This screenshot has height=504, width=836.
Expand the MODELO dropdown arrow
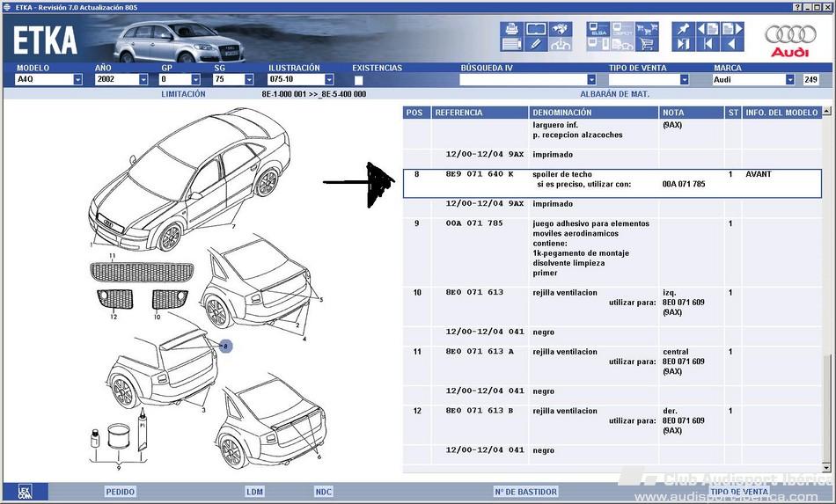pos(77,79)
